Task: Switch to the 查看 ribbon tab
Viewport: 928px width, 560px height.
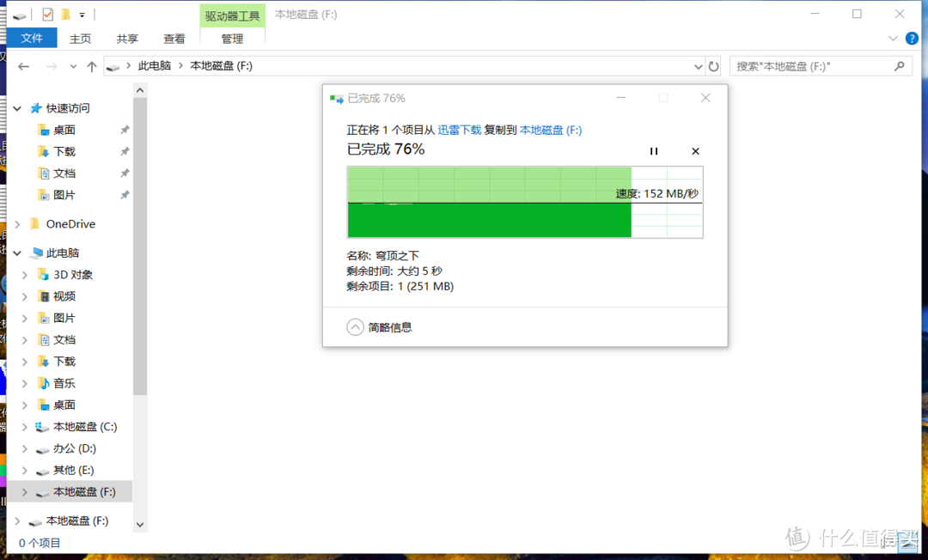Action: coord(174,39)
